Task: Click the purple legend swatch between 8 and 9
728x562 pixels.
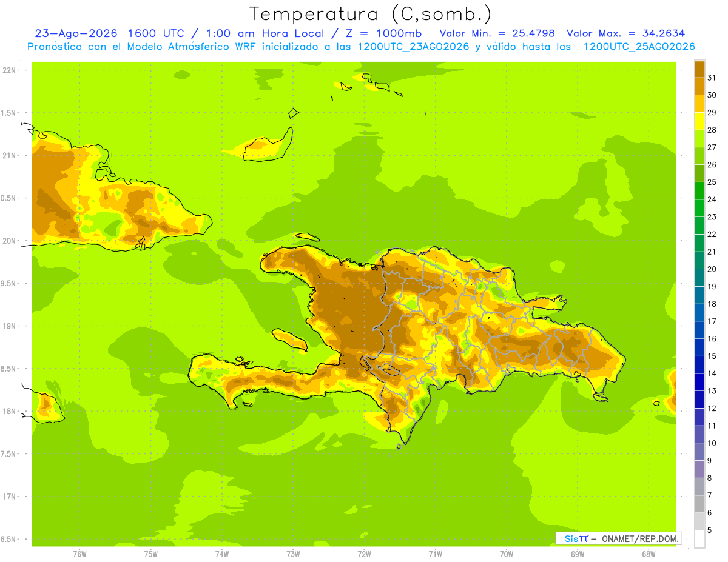Action: pyautogui.click(x=699, y=469)
